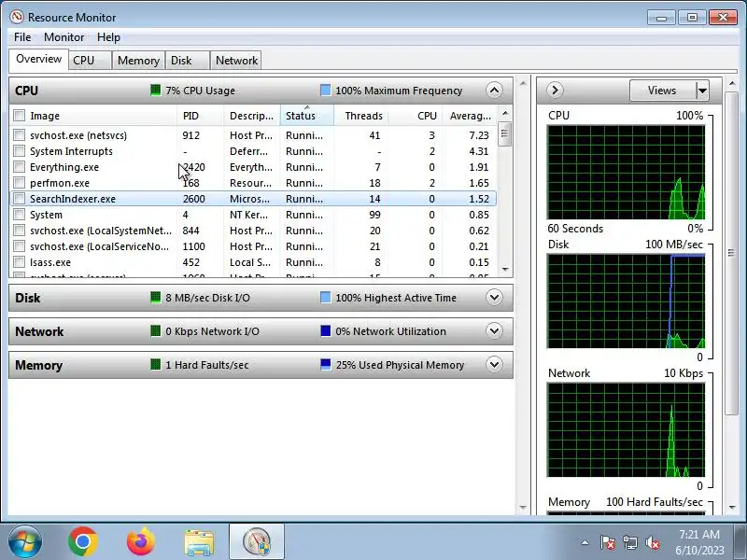The image size is (747, 560).
Task: Sort by the PID column header
Action: tap(200, 116)
